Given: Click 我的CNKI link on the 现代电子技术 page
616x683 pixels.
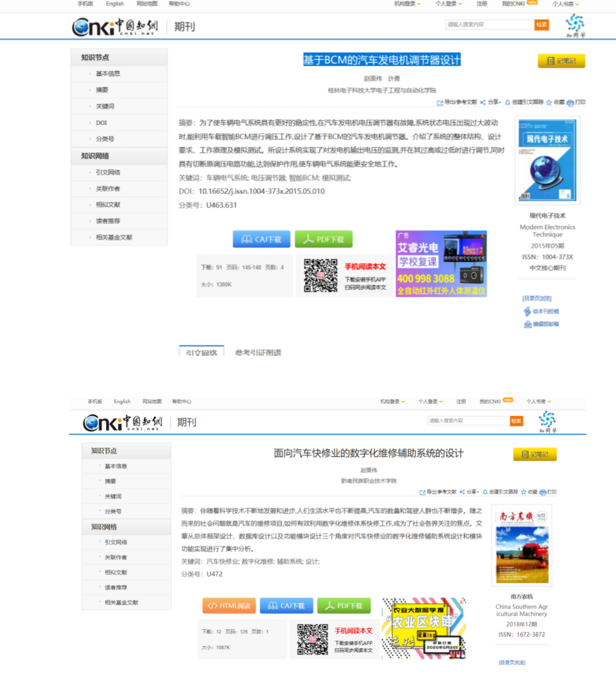Looking at the screenshot, I should click(514, 4).
